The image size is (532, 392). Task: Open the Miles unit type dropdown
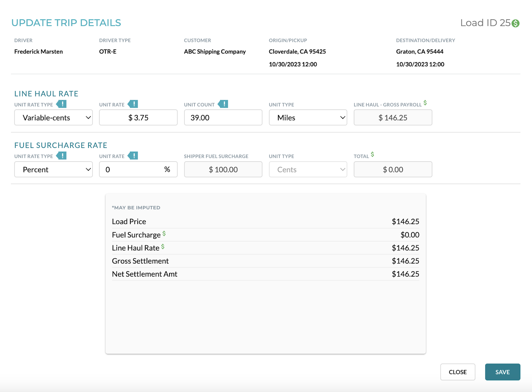coord(308,117)
